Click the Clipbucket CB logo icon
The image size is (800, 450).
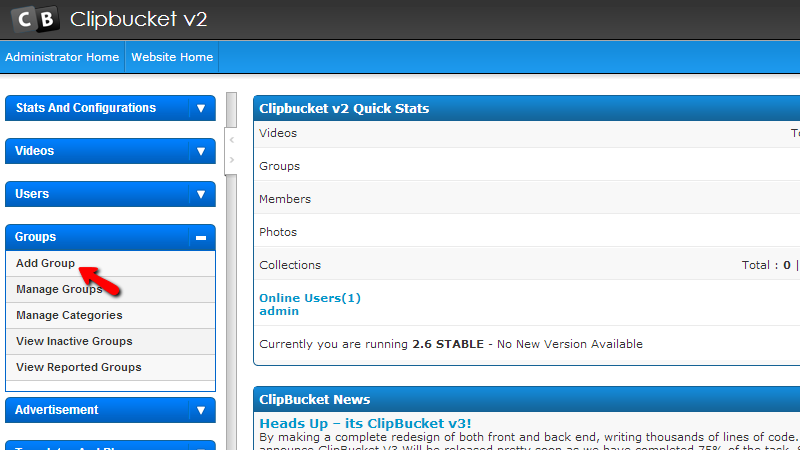35,19
